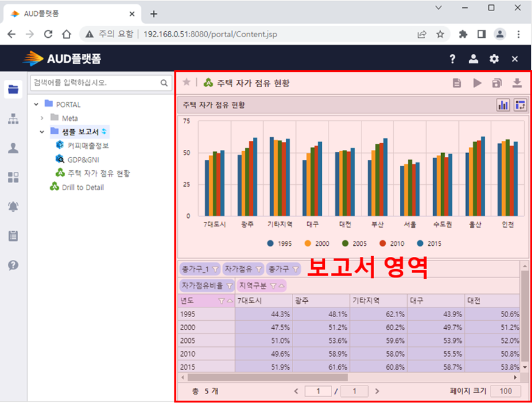Click the refresh icon beside 샘플 보고서
Image resolution: width=532 pixels, height=405 pixels.
pos(104,131)
